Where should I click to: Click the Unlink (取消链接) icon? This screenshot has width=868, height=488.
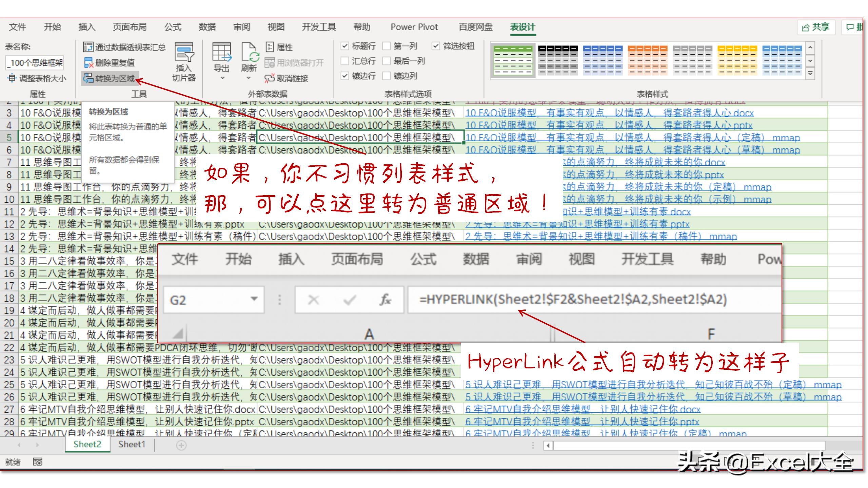(x=270, y=78)
